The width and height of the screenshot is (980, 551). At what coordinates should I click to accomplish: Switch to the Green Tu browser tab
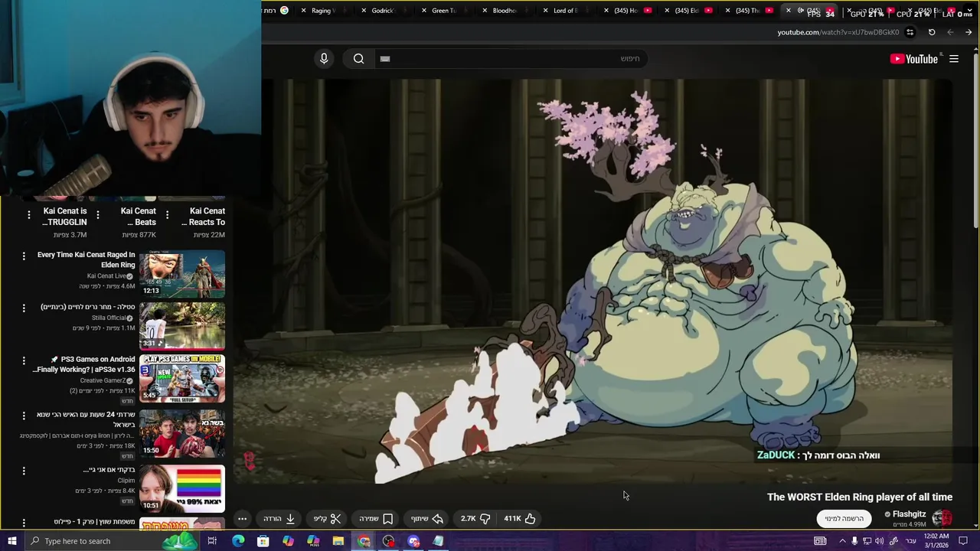(x=444, y=11)
